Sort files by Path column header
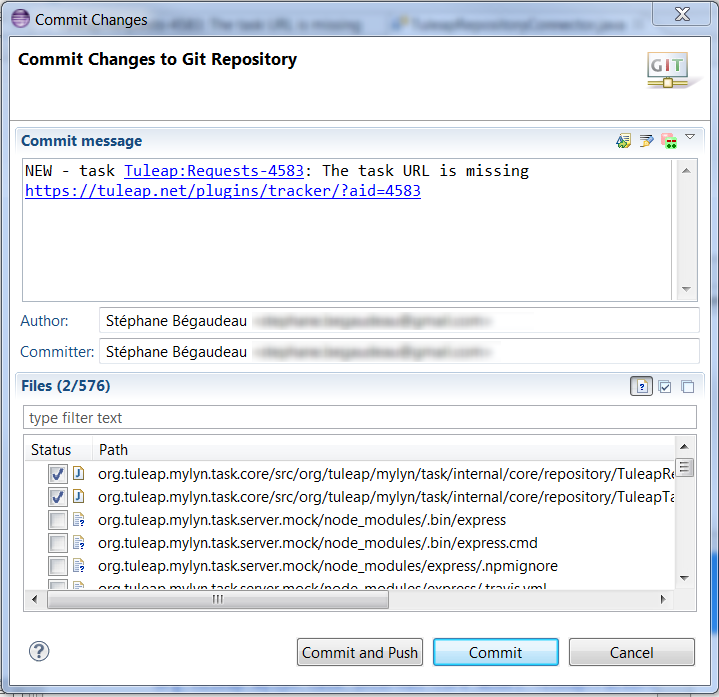This screenshot has width=719, height=697. click(x=384, y=450)
